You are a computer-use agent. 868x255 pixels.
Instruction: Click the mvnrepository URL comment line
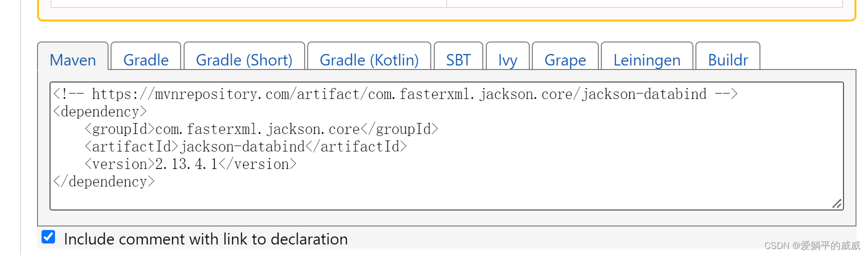[x=396, y=94]
